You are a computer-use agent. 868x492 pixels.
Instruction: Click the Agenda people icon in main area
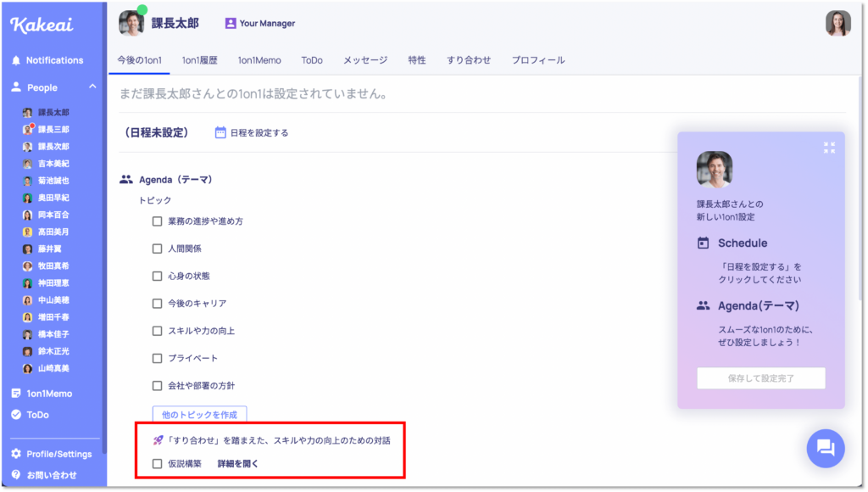126,180
